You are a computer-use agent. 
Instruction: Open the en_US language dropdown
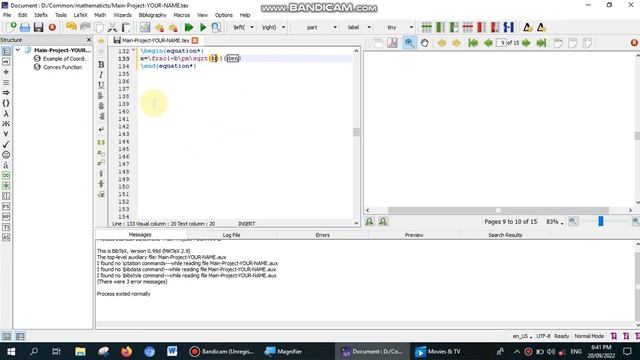[x=522, y=336]
